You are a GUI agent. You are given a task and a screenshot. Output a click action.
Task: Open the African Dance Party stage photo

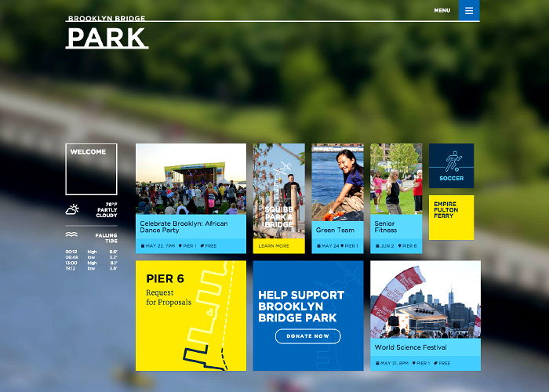coord(191,179)
